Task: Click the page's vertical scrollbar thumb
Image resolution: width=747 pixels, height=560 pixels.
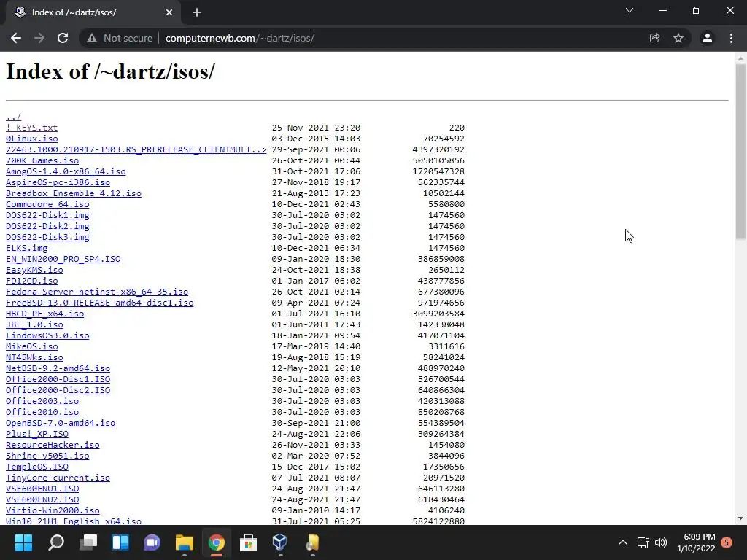Action: click(x=740, y=152)
